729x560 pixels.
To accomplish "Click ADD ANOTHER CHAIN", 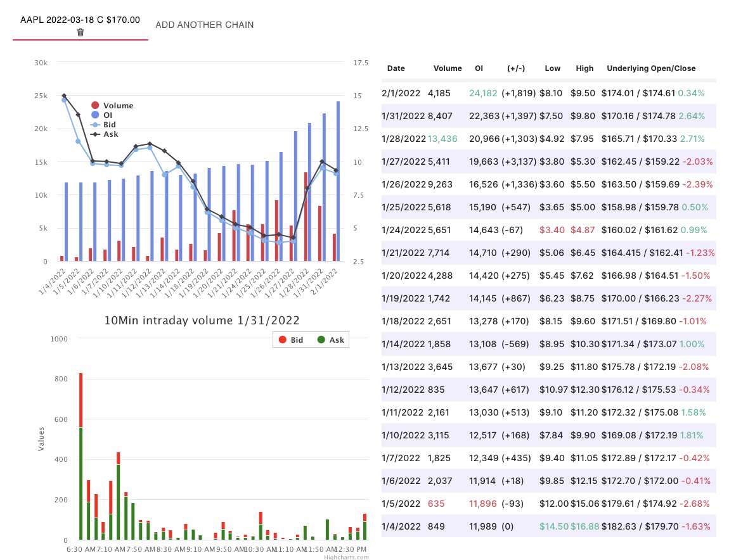I will (204, 25).
